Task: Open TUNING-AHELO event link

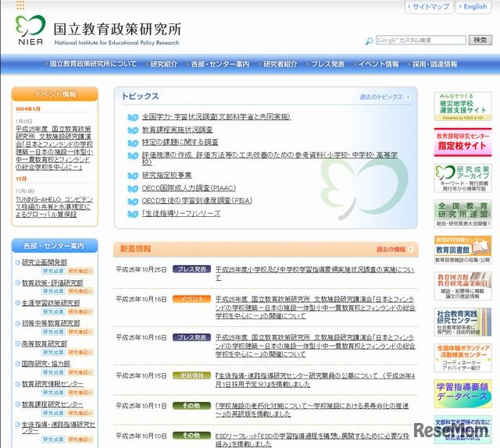Action: click(54, 207)
